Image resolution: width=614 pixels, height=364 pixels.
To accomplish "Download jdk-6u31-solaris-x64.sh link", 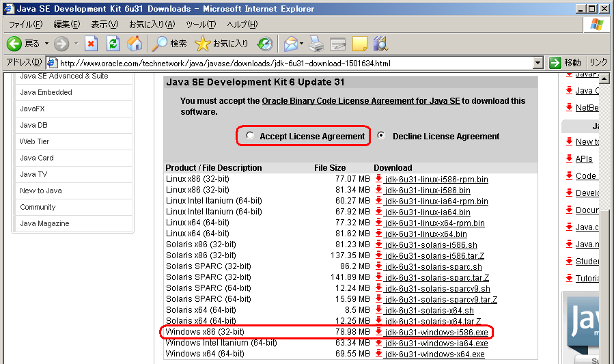I will (x=429, y=310).
